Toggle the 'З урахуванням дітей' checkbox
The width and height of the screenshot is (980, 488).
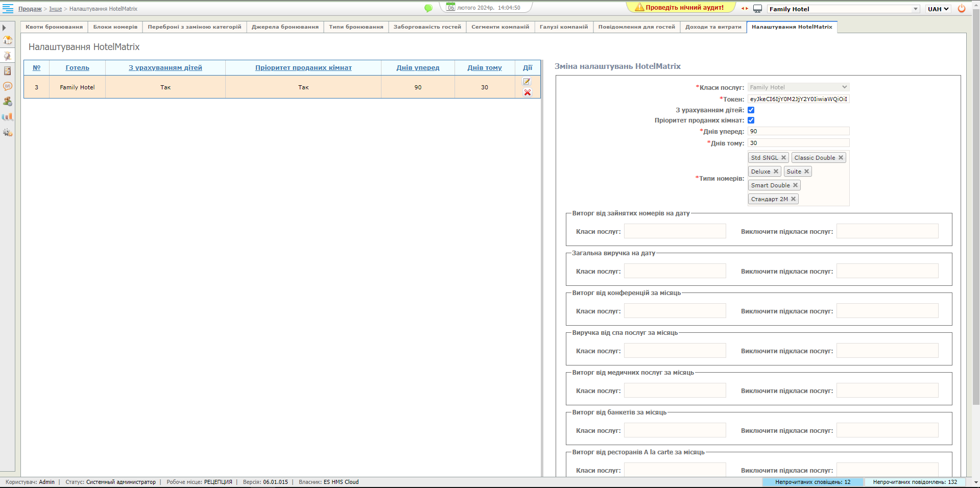[x=751, y=110]
